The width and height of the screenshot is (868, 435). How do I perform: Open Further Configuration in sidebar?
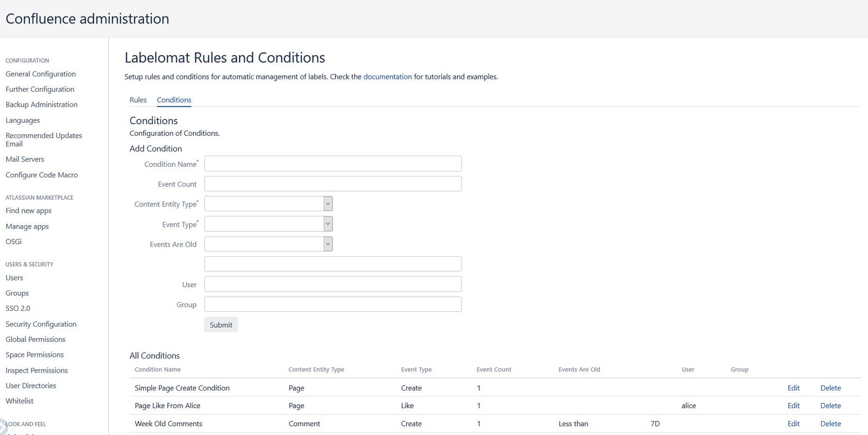40,89
